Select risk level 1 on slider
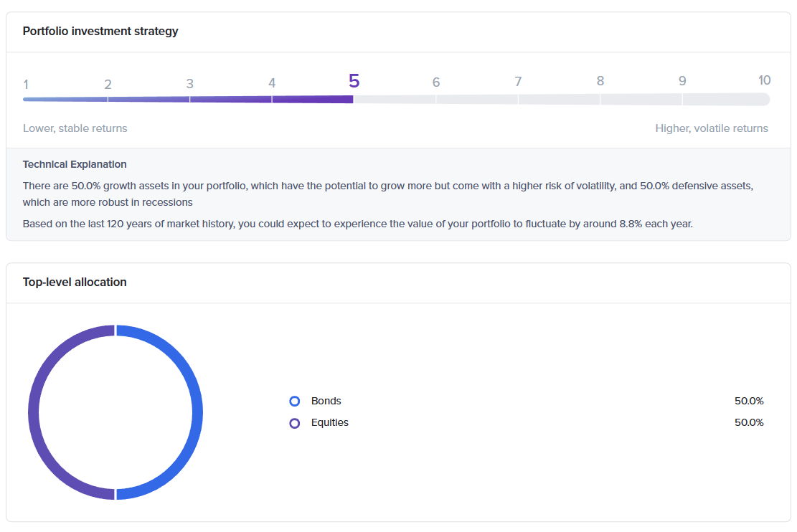Viewport: 797px width, 532px height. point(26,85)
